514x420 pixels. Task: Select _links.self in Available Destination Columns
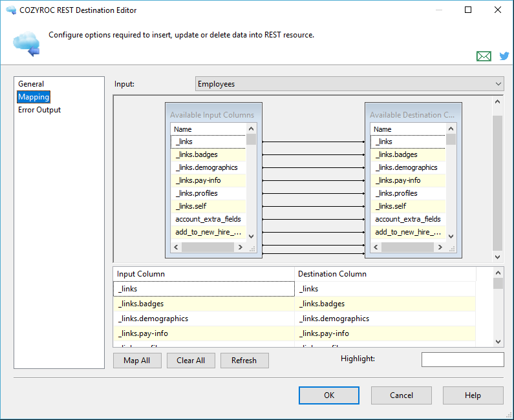[x=408, y=206]
